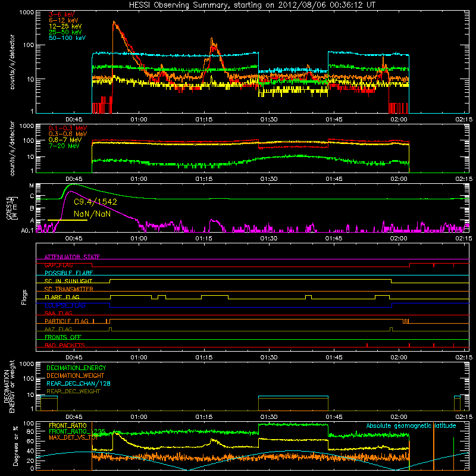Click the 01:15 tick label under top panel
The height and width of the screenshot is (476, 476).
(203, 120)
